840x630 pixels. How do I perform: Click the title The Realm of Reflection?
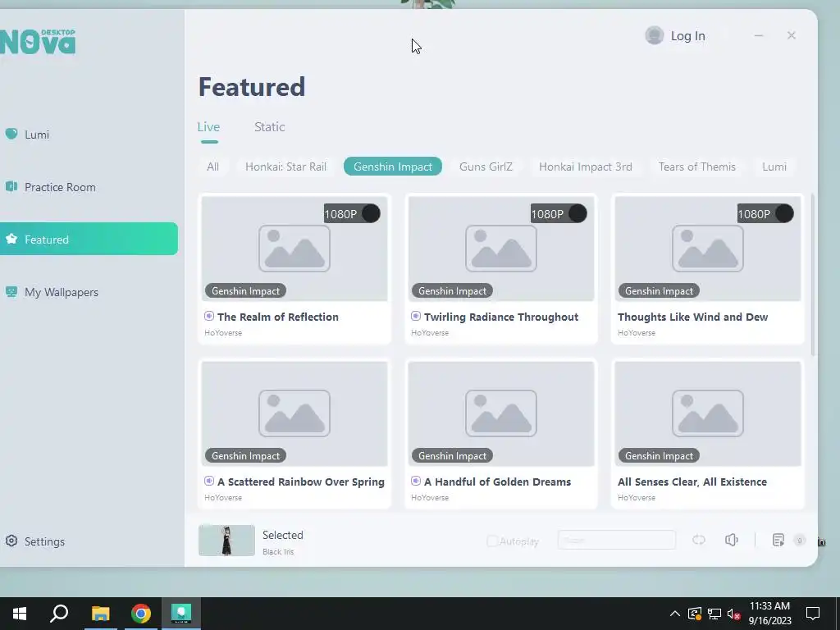pos(278,317)
